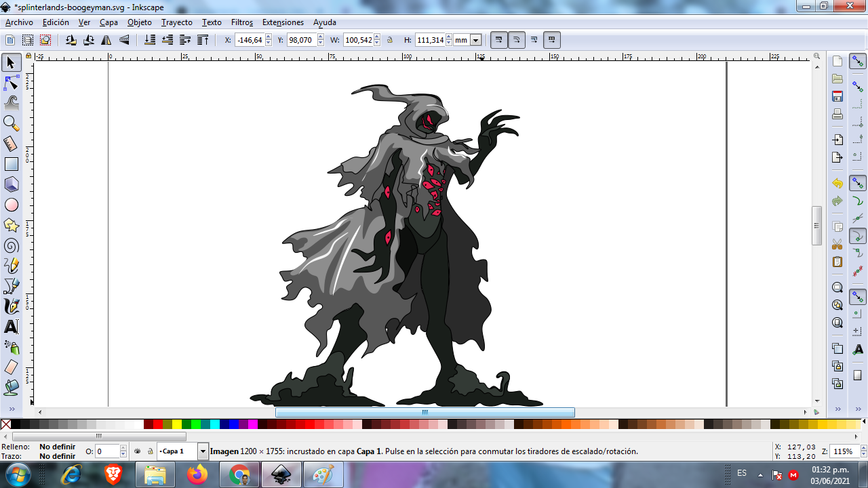Image resolution: width=868 pixels, height=488 pixels.
Task: Select the Rectangle tool
Action: 11,164
